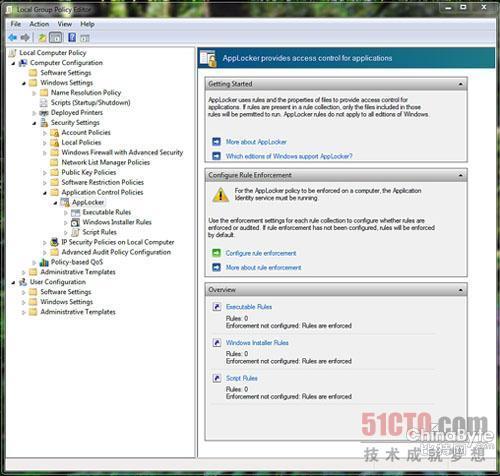Open the More about rule enforcement link
This screenshot has width=500, height=476.
[263, 267]
